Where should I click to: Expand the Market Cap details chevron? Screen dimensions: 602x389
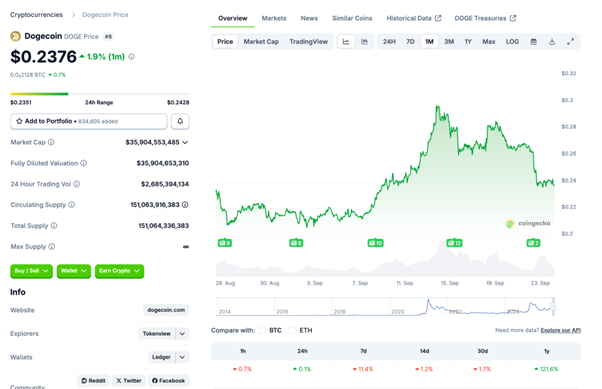(185, 142)
